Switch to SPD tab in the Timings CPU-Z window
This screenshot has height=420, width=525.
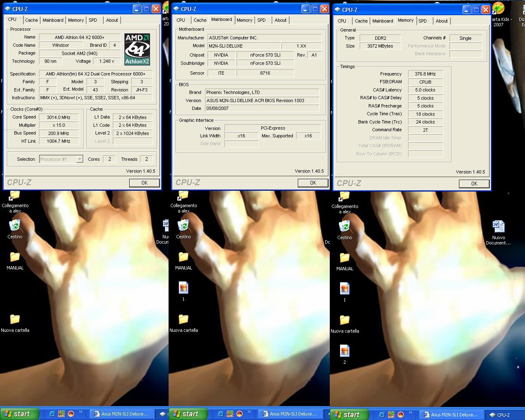click(423, 21)
